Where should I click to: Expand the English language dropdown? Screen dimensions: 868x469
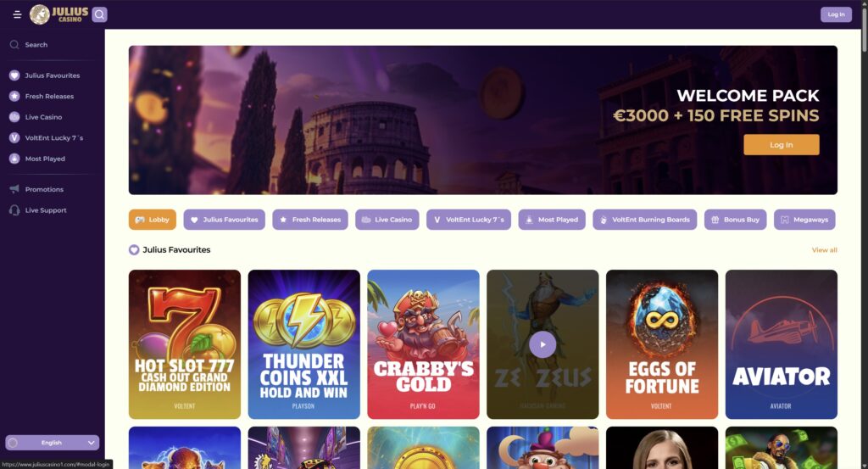tap(52, 443)
